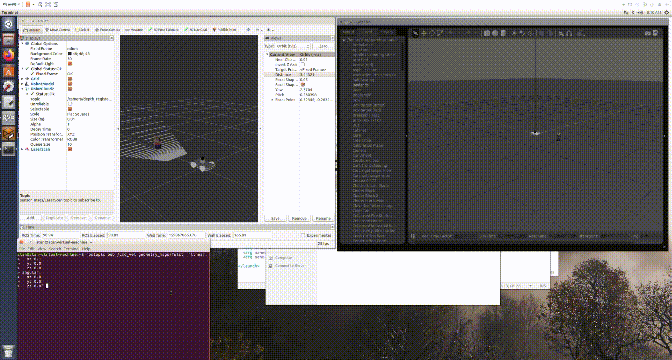Toggle the Default Light checkbox
Screen dimensions: 672x360
tap(70, 63)
